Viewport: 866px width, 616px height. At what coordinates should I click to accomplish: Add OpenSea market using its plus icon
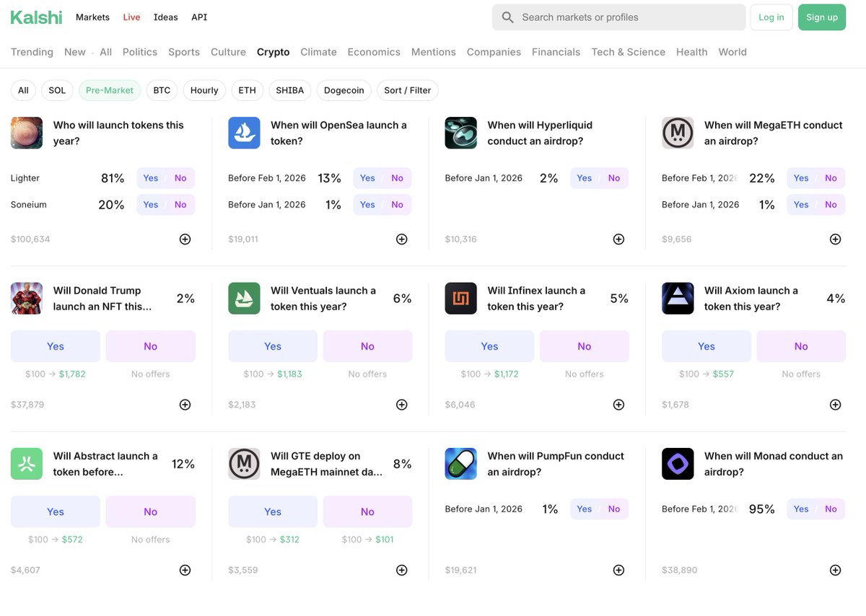coord(402,239)
